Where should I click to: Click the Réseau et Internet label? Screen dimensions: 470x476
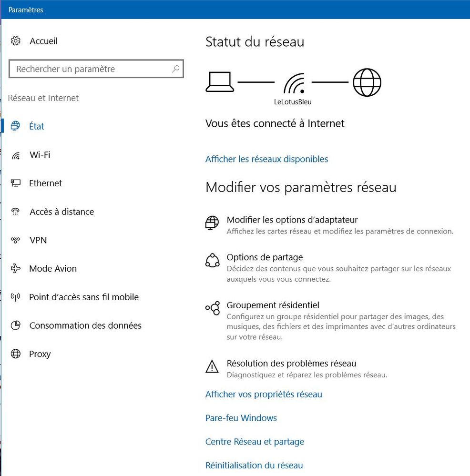(43, 98)
